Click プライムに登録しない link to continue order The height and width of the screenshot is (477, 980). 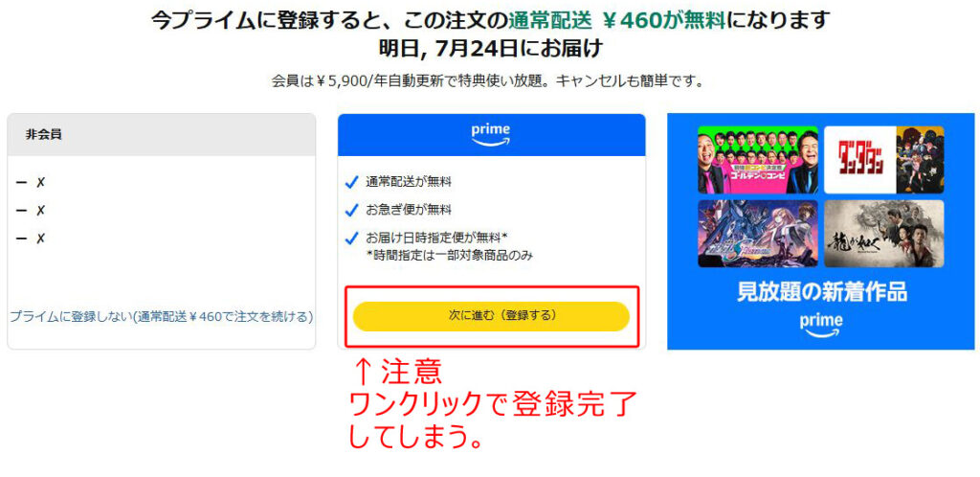point(161,317)
